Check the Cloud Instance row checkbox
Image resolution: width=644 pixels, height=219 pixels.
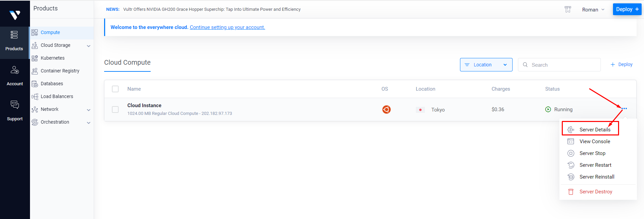coord(115,109)
